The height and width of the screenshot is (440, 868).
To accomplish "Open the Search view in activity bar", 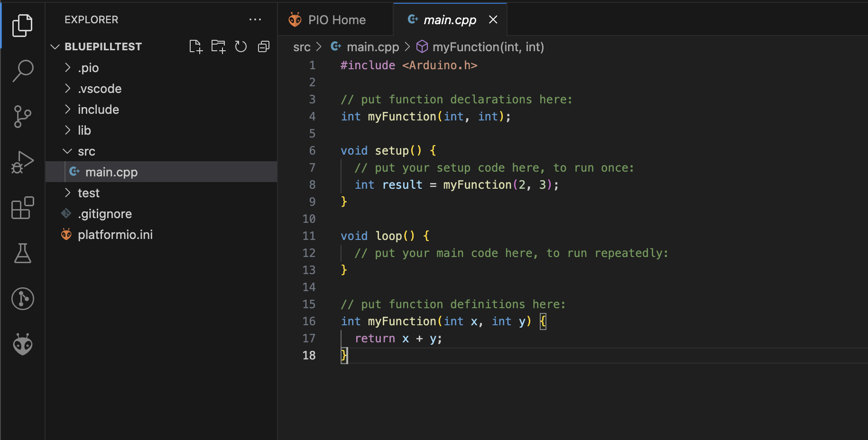I will pyautogui.click(x=22, y=71).
